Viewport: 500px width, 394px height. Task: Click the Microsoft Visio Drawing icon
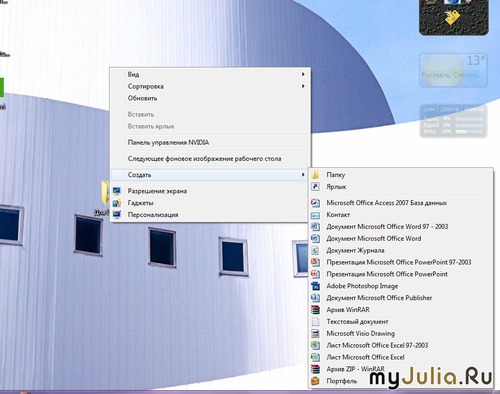click(315, 333)
